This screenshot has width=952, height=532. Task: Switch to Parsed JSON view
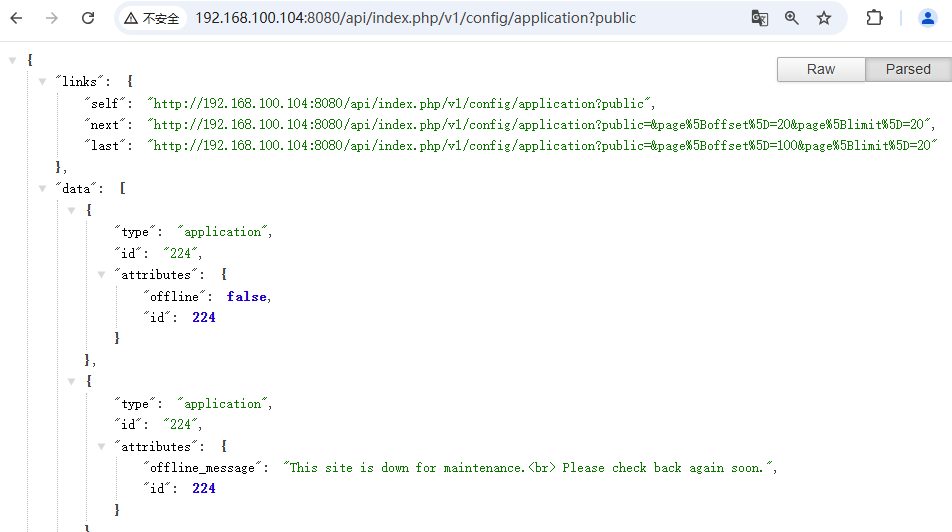pos(908,69)
